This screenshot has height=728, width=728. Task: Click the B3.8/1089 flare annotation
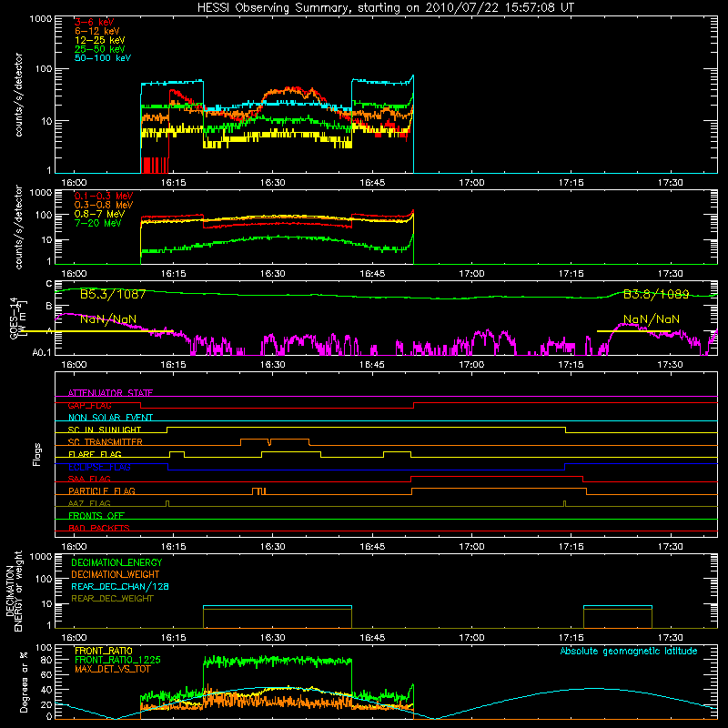656,294
